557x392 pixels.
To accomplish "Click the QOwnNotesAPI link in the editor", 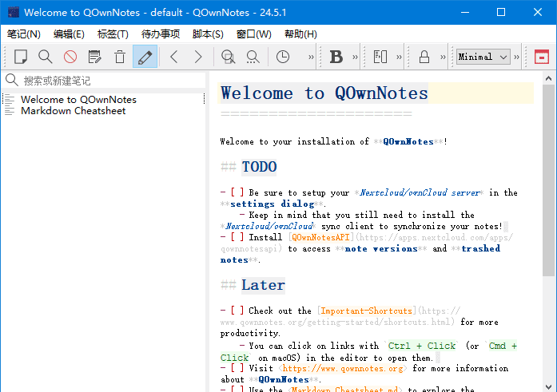I will click(x=320, y=237).
